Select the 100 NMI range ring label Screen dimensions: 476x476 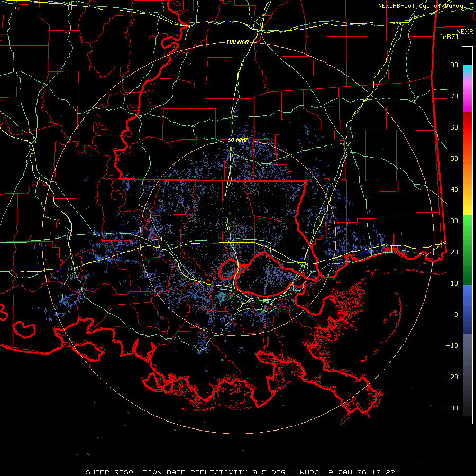(237, 42)
